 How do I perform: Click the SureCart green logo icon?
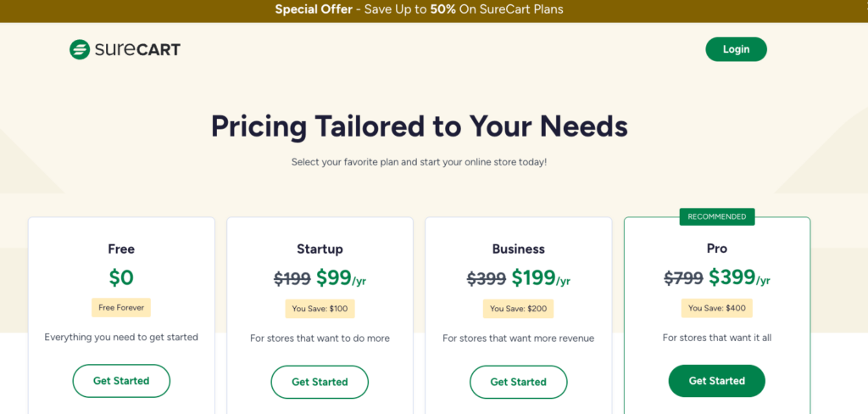(80, 49)
